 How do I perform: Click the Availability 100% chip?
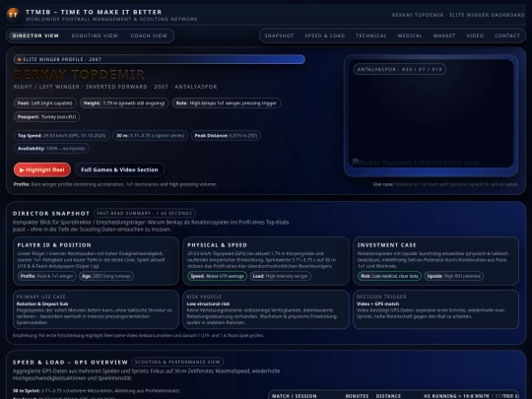pyautogui.click(x=51, y=148)
